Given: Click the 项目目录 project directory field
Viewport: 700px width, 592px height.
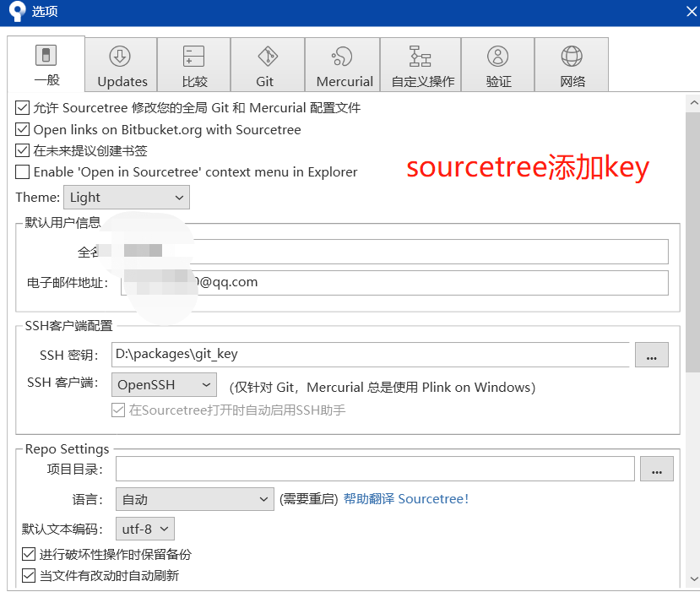Looking at the screenshot, I should tap(375, 469).
